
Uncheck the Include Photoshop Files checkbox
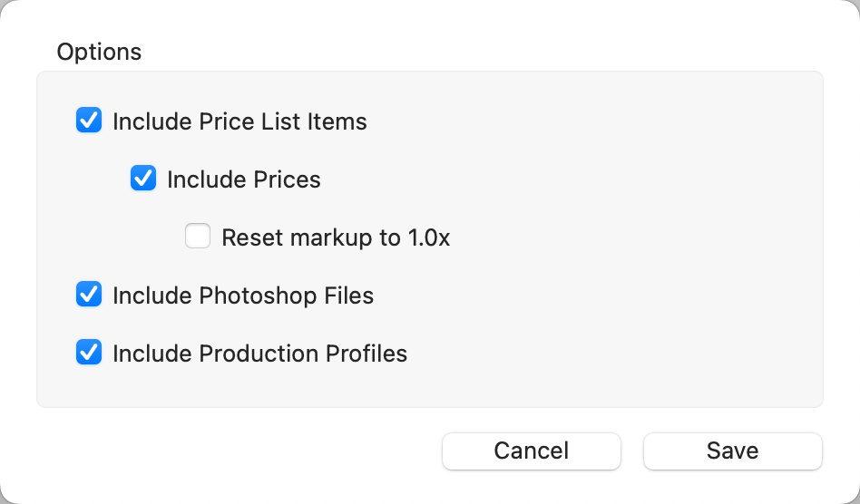pyautogui.click(x=89, y=295)
